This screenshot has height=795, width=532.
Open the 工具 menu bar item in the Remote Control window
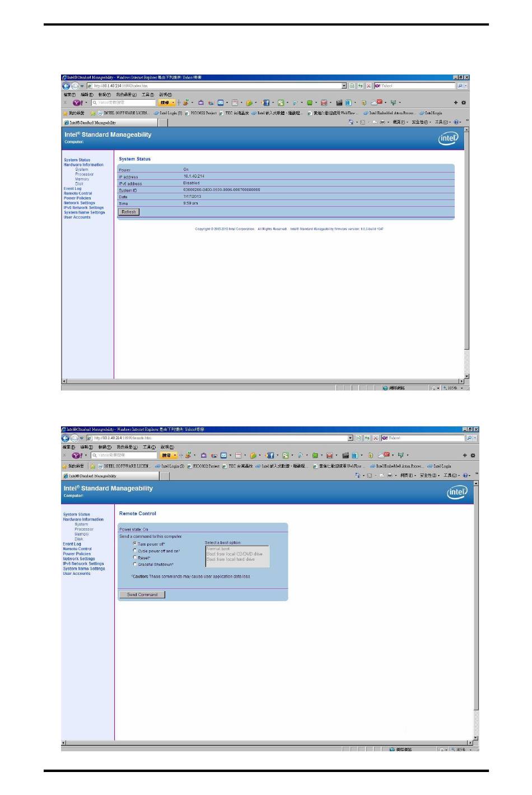(x=149, y=447)
